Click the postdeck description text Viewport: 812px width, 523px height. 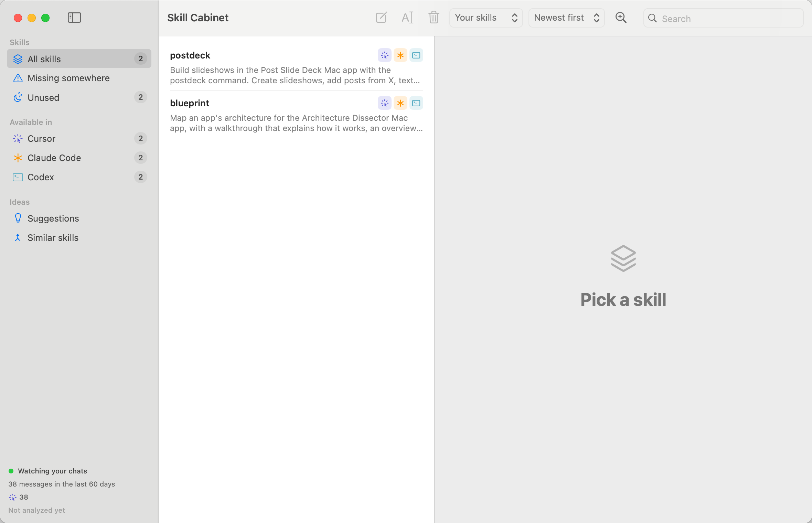(x=295, y=75)
